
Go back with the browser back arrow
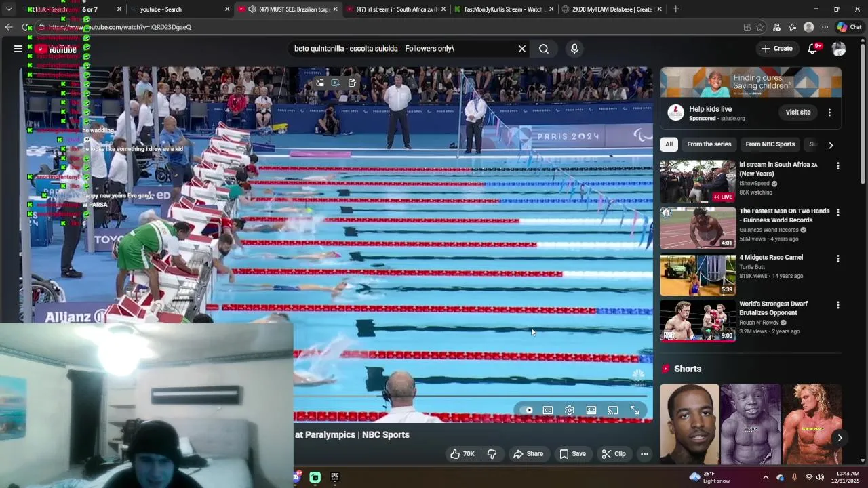8,27
